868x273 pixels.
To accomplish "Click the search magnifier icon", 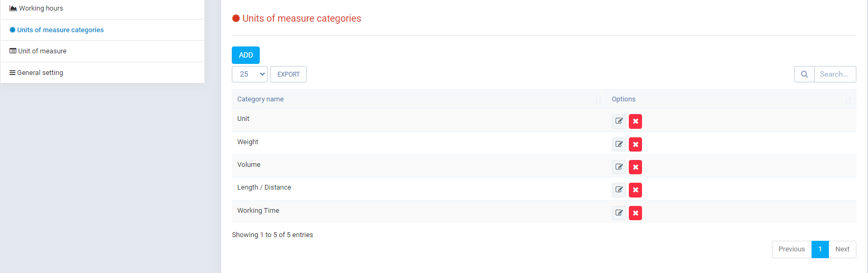I will point(804,74).
